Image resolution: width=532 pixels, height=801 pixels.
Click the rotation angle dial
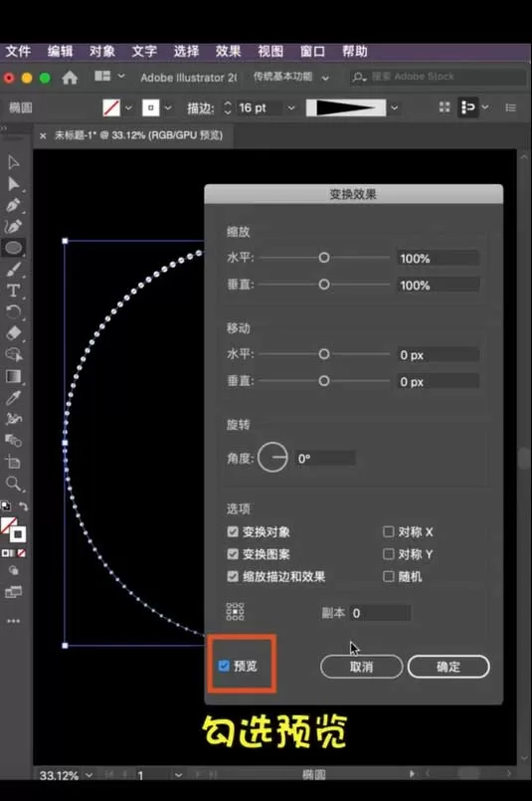[272, 457]
